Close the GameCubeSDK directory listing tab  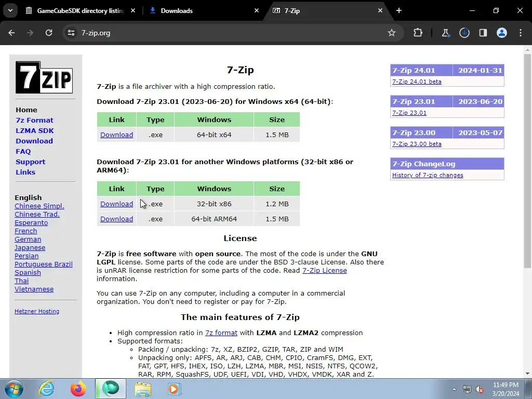point(133,10)
